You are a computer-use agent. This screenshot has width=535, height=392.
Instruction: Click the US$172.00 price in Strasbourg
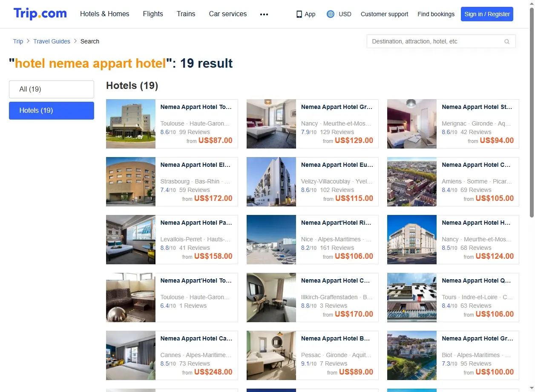(213, 198)
